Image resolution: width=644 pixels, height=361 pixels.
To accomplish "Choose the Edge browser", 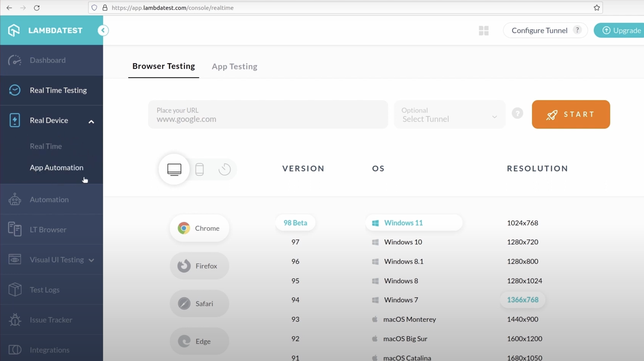I will coord(200,341).
